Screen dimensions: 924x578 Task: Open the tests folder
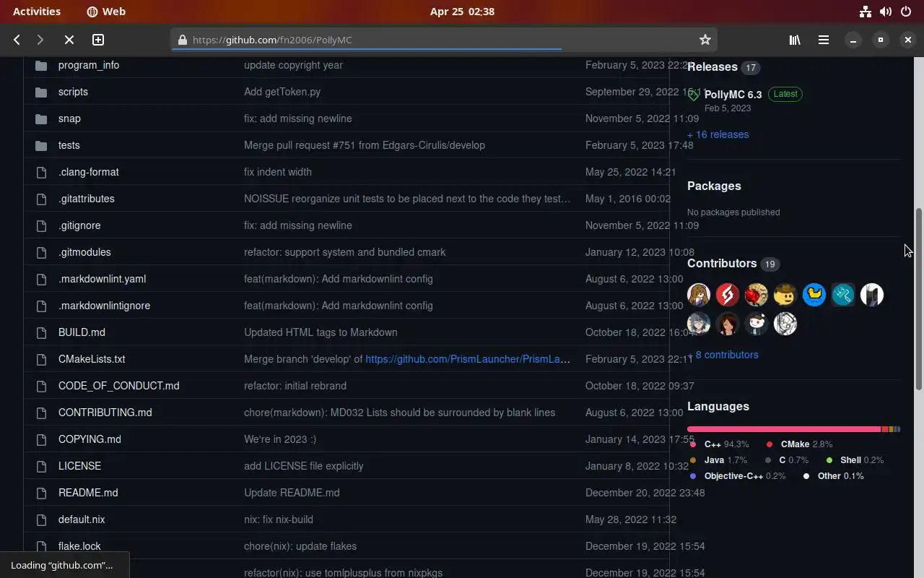(x=69, y=145)
